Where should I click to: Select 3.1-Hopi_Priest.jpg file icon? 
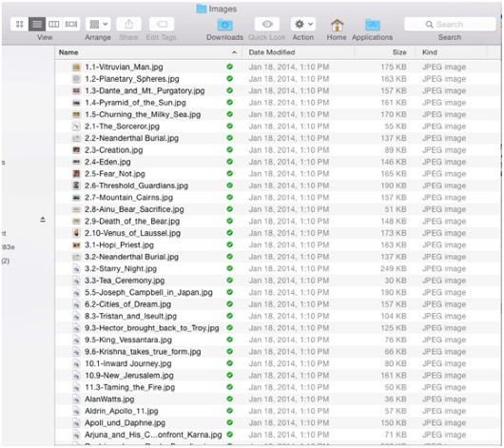pyautogui.click(x=76, y=244)
